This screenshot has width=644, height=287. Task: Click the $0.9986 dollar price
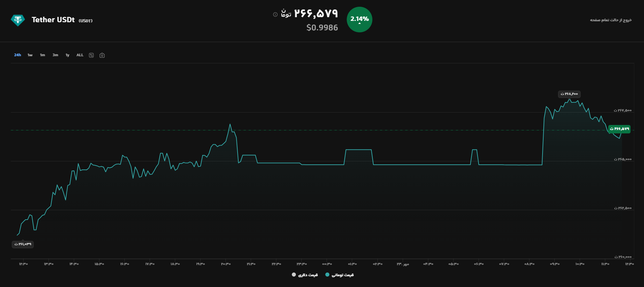pos(322,28)
